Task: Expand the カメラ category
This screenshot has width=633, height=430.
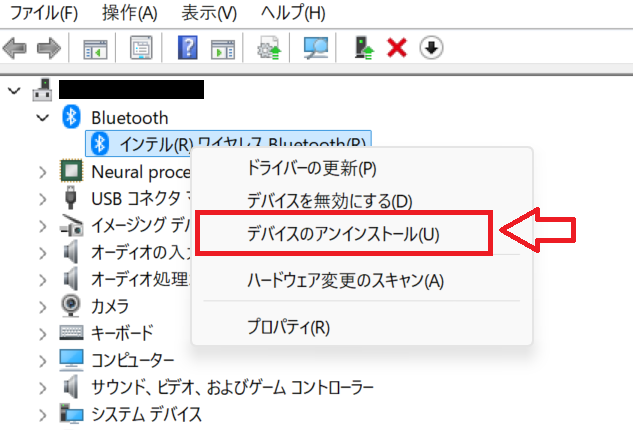Action: pyautogui.click(x=43, y=307)
